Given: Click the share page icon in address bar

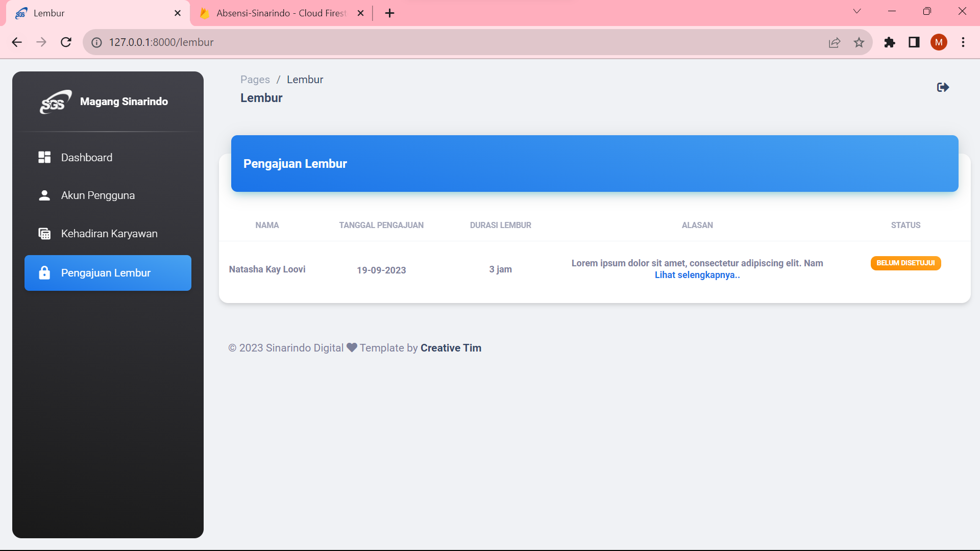Looking at the screenshot, I should (835, 42).
